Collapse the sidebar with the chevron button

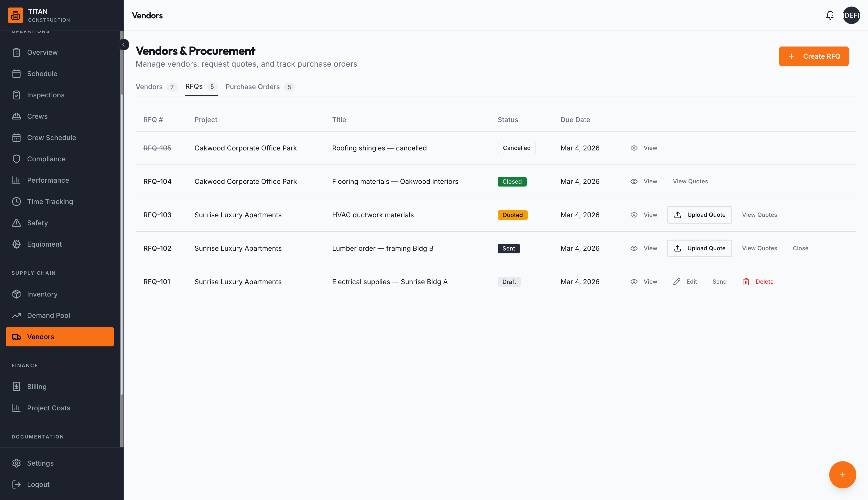(x=124, y=45)
